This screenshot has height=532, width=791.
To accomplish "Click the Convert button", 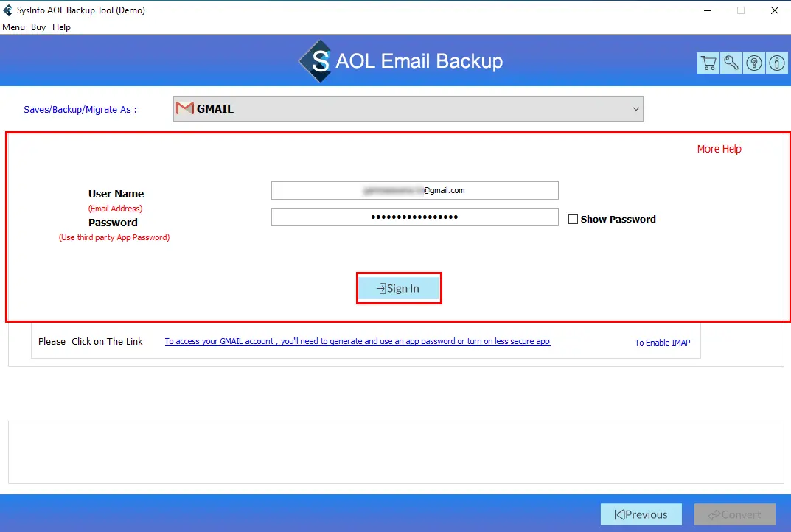I will point(734,514).
